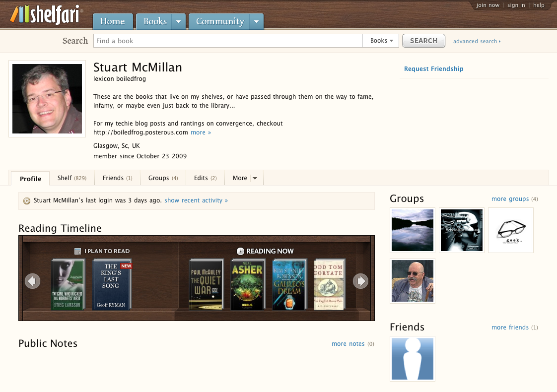Show previous books with left shelf arrow

(x=32, y=281)
